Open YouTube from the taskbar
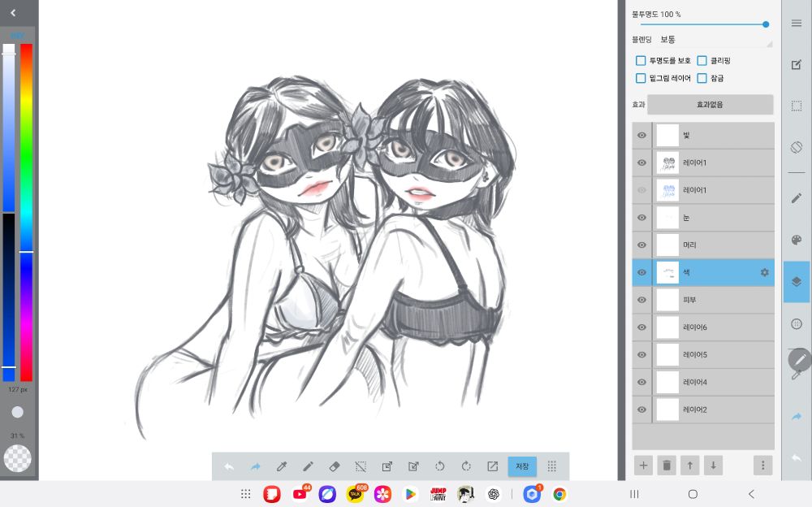The width and height of the screenshot is (812, 507). coord(300,495)
